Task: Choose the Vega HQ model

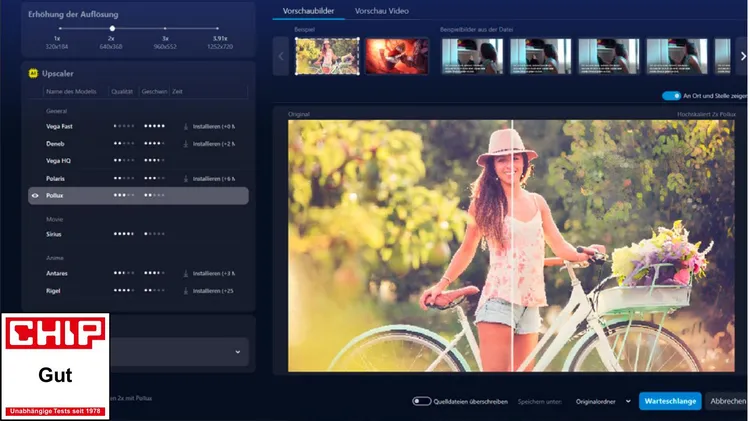Action: 138,161
